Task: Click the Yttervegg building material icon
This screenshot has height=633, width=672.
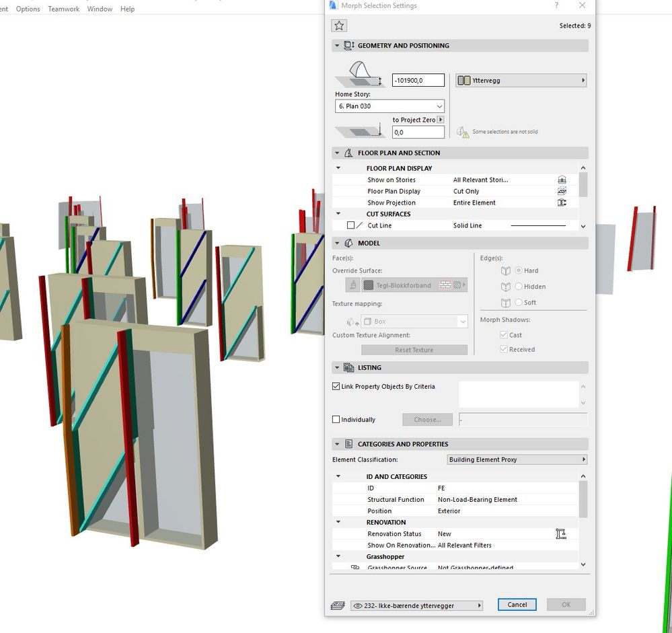Action: coord(463,81)
